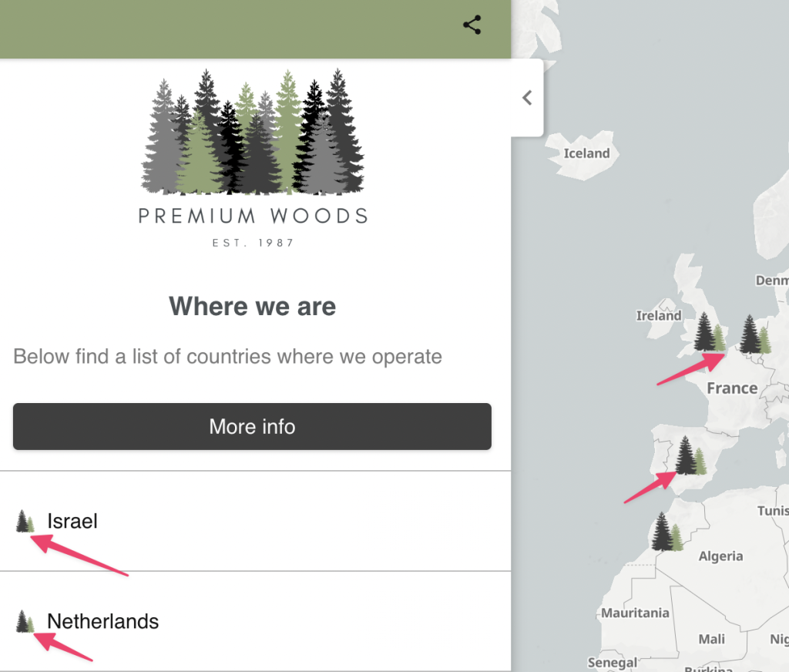Select the Netherlands location entry
This screenshot has width=789, height=672.
point(102,621)
